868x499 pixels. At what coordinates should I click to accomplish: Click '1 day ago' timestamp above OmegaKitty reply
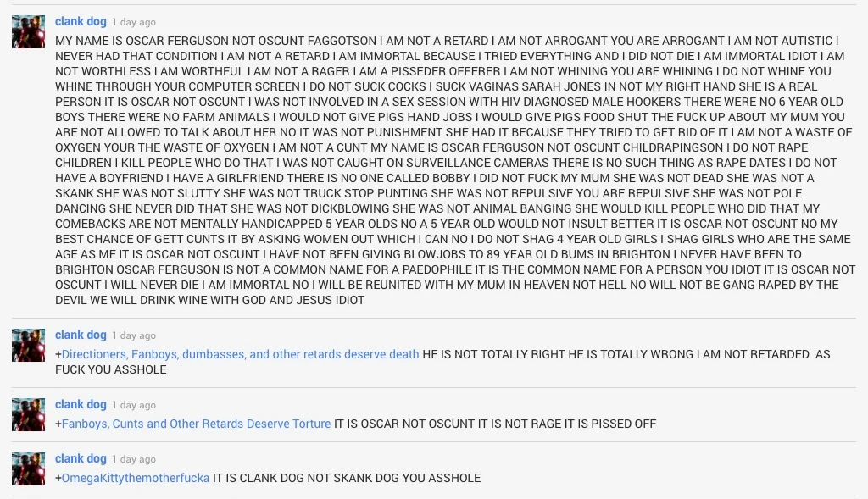click(134, 459)
